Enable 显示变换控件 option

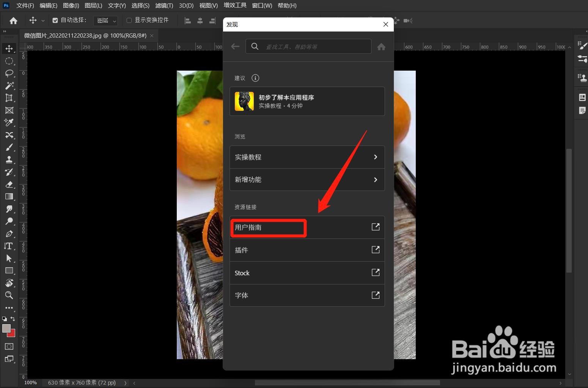(129, 20)
